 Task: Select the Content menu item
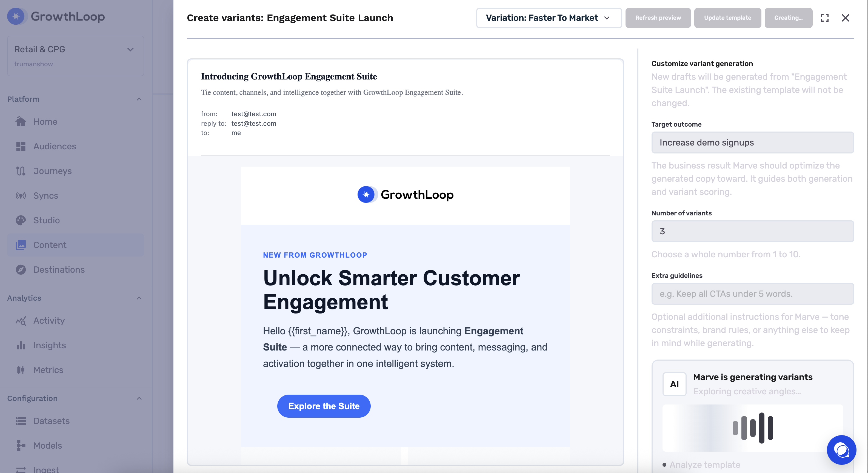pos(75,245)
